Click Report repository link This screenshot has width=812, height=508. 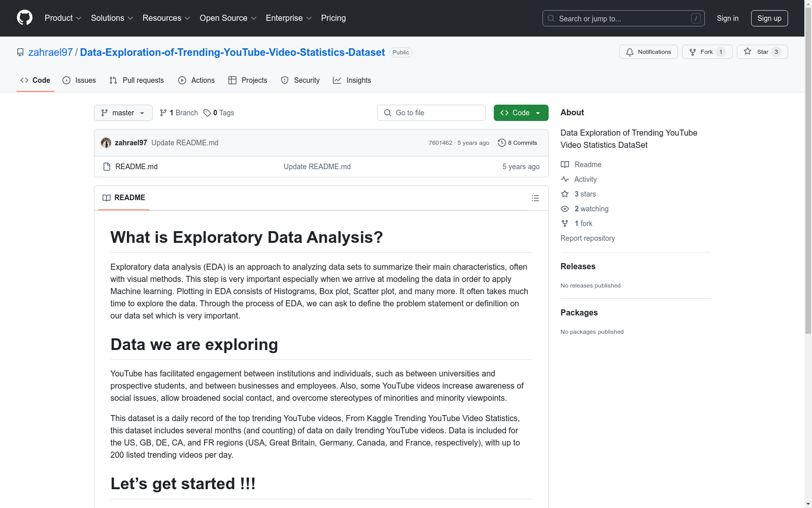pos(588,238)
